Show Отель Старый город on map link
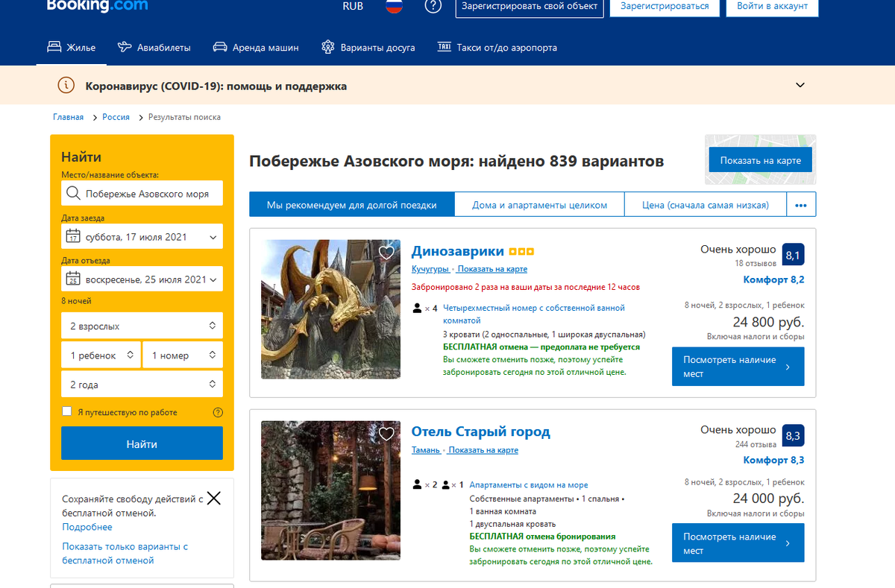This screenshot has height=588, width=895. pos(483,450)
